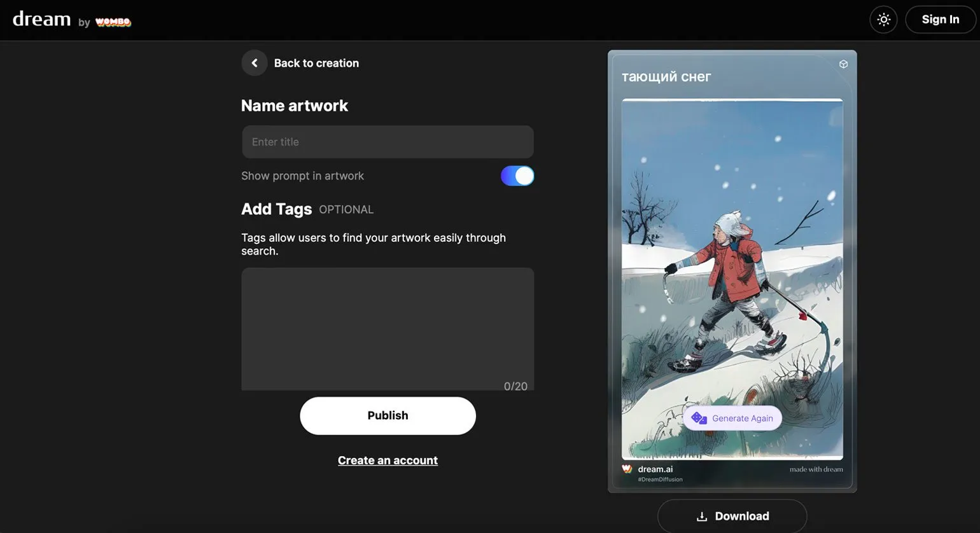Click the тающий снег prompt caption
The height and width of the screenshot is (533, 980).
666,77
